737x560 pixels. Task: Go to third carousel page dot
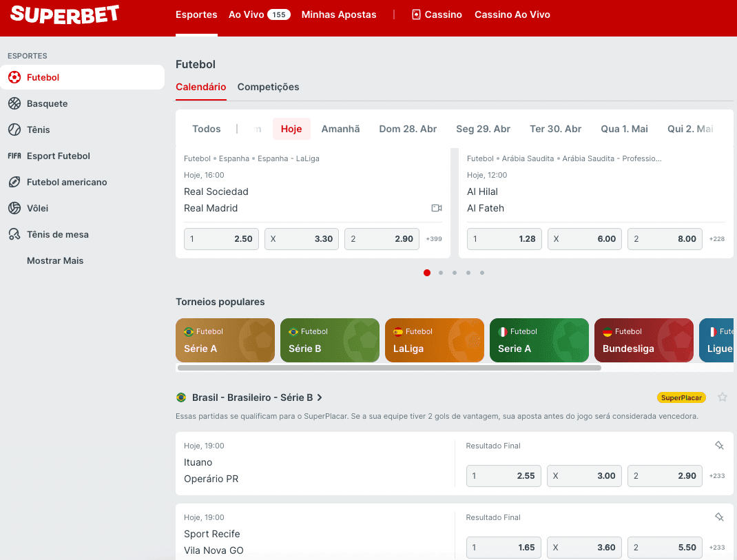[x=455, y=273]
